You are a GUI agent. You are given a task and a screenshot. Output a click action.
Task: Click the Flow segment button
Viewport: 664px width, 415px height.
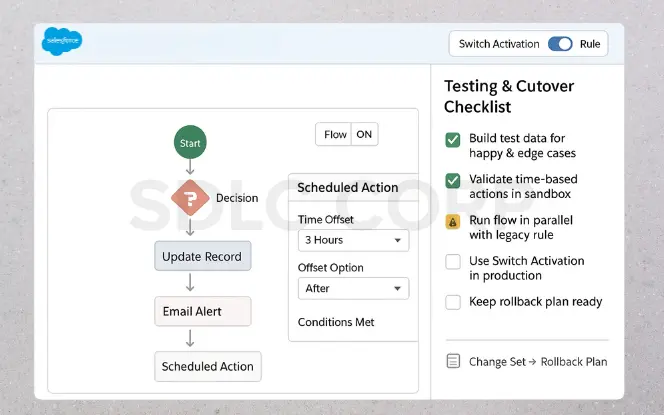click(335, 135)
